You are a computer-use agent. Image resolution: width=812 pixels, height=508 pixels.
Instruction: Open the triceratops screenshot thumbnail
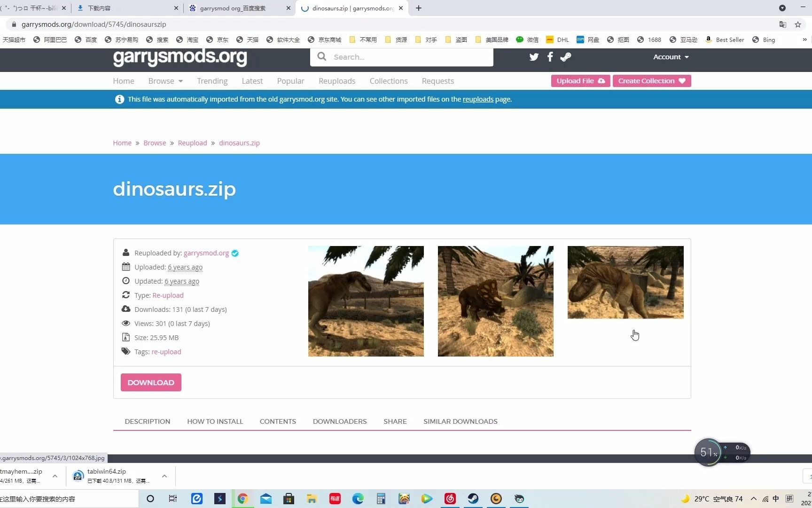pos(496,301)
